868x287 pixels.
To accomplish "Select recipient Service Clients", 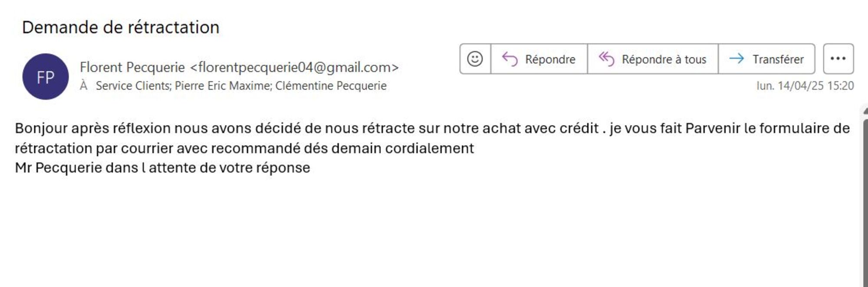I will pos(133,86).
